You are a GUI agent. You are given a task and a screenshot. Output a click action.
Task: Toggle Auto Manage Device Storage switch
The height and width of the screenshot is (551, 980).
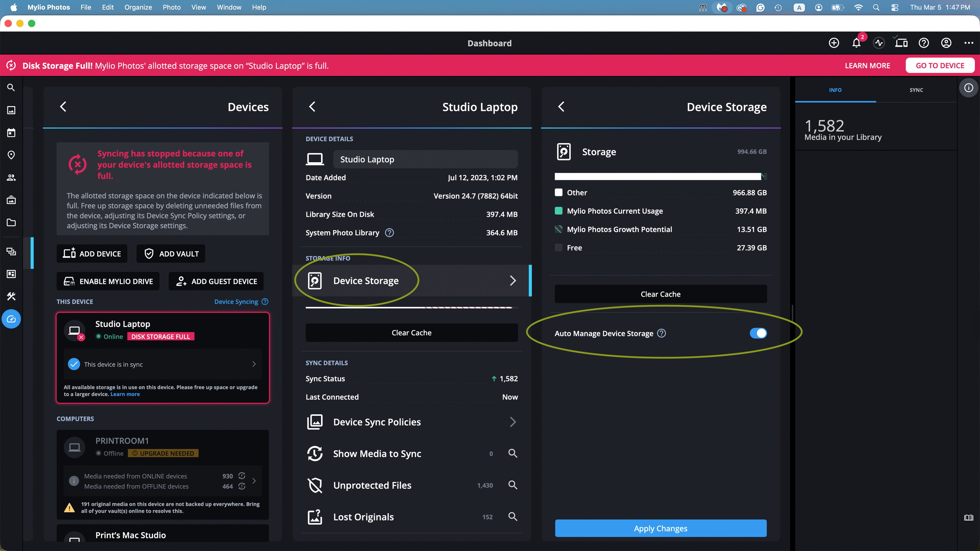pos(758,333)
